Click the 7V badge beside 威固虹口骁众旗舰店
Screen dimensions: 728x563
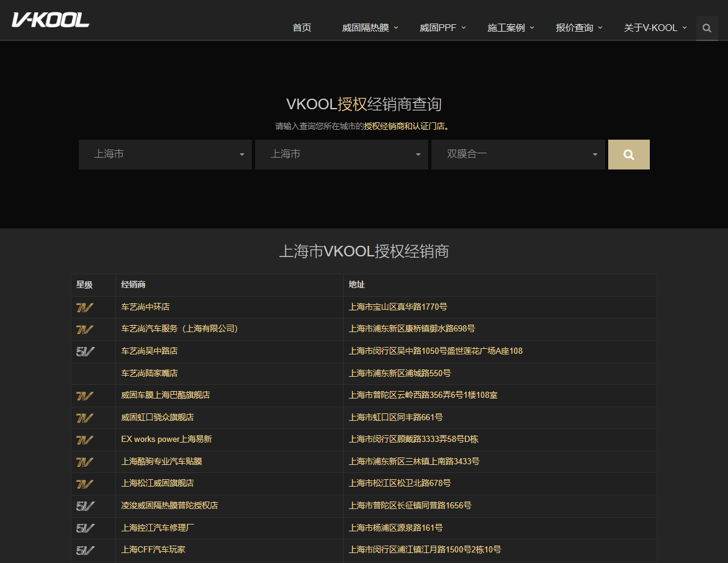pyautogui.click(x=84, y=418)
